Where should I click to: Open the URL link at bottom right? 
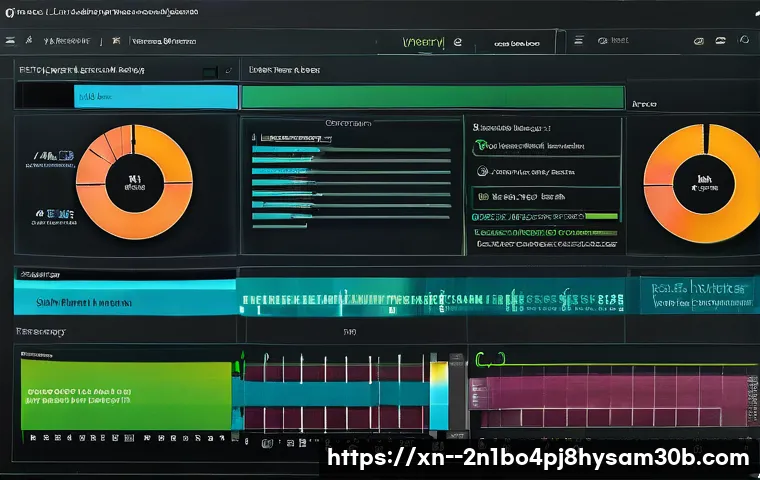[x=538, y=458]
